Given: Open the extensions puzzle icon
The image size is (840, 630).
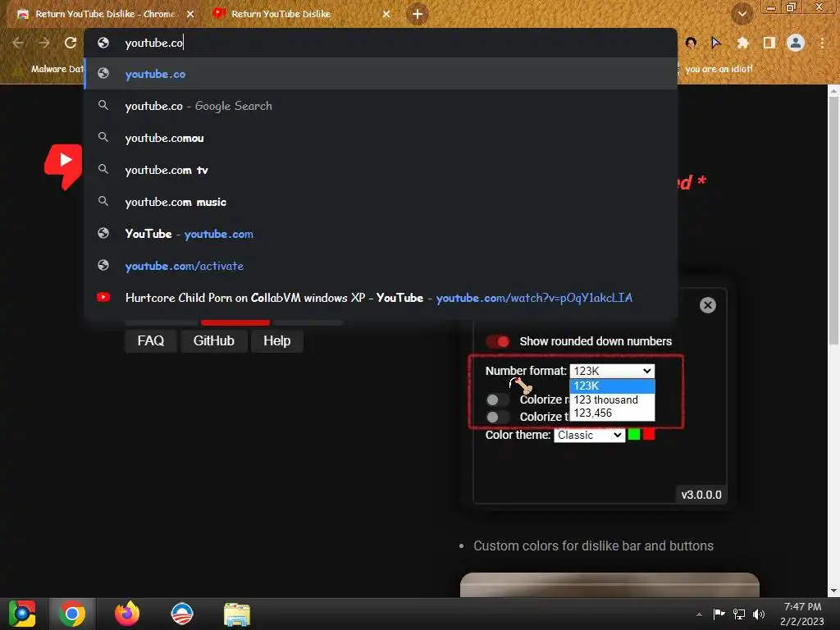Looking at the screenshot, I should (742, 43).
